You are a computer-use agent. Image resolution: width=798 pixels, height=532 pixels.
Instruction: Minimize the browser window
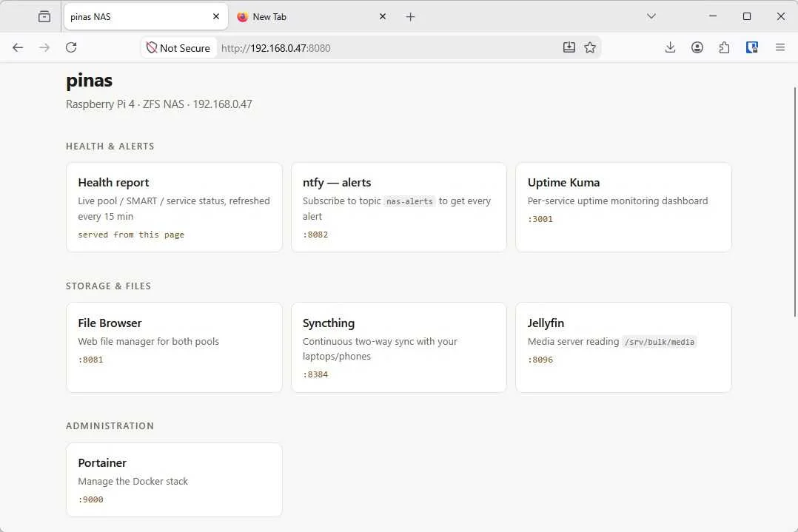click(x=712, y=16)
